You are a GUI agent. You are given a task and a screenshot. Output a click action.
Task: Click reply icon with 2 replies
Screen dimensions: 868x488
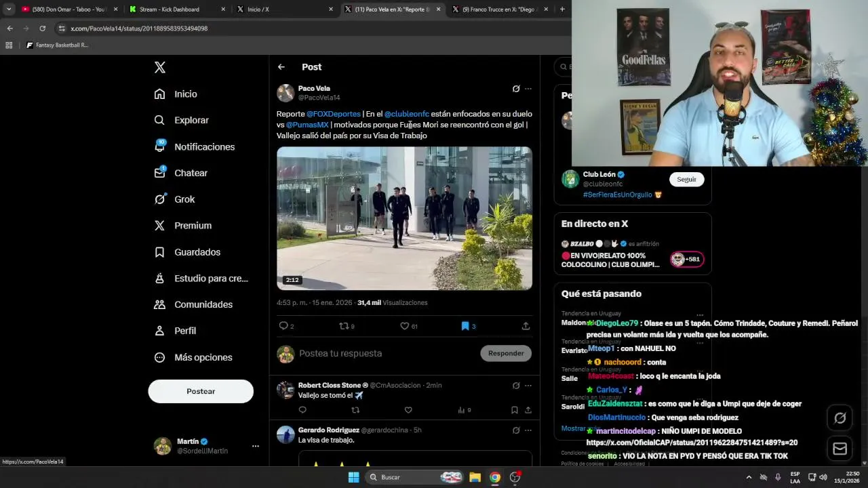point(284,326)
